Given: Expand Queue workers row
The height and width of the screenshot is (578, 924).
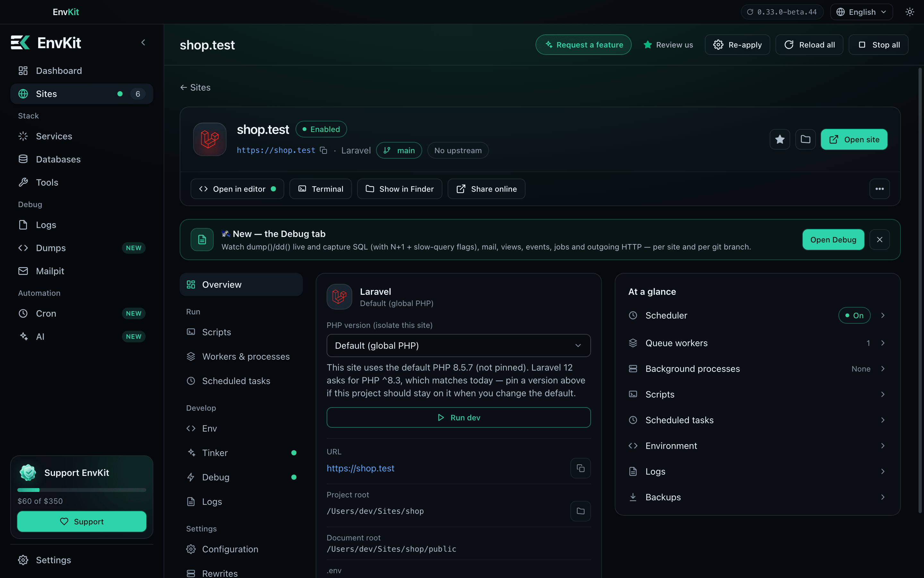Looking at the screenshot, I should click(x=757, y=343).
